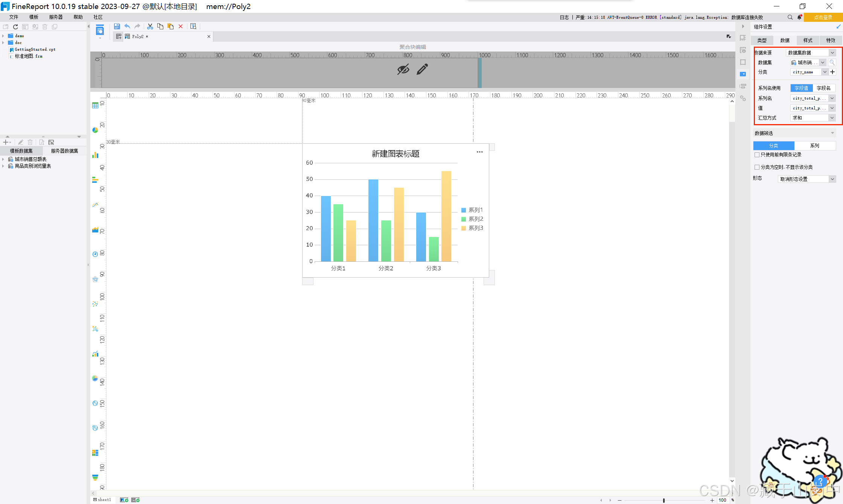
Task: Switch to the 特效 tab in component settings
Action: (x=831, y=40)
